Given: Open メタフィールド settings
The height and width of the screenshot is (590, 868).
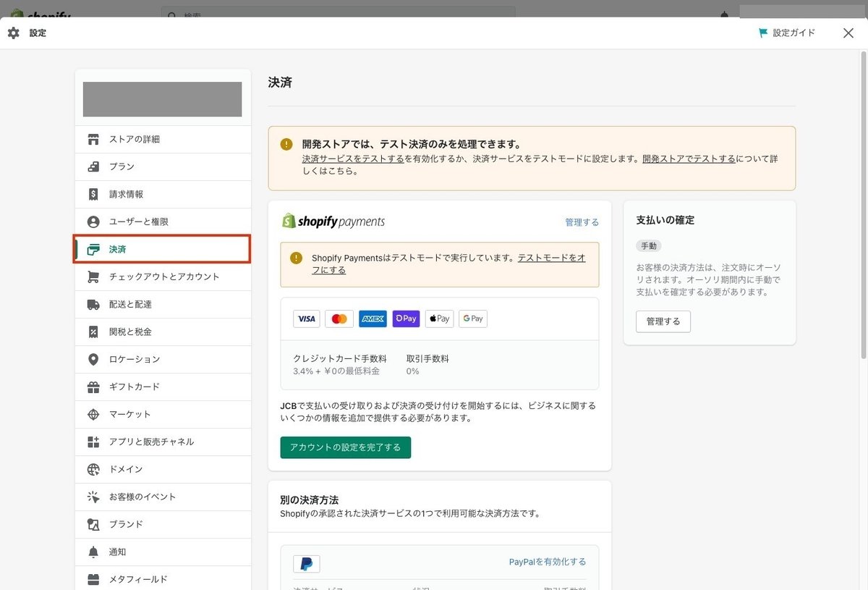Looking at the screenshot, I should pyautogui.click(x=163, y=579).
